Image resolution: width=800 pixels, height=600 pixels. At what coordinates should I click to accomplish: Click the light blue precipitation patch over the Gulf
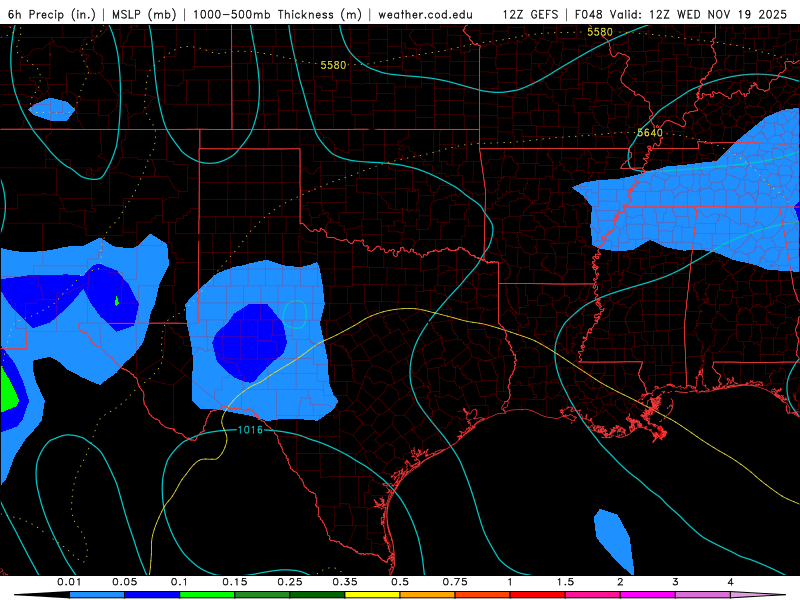(614, 541)
